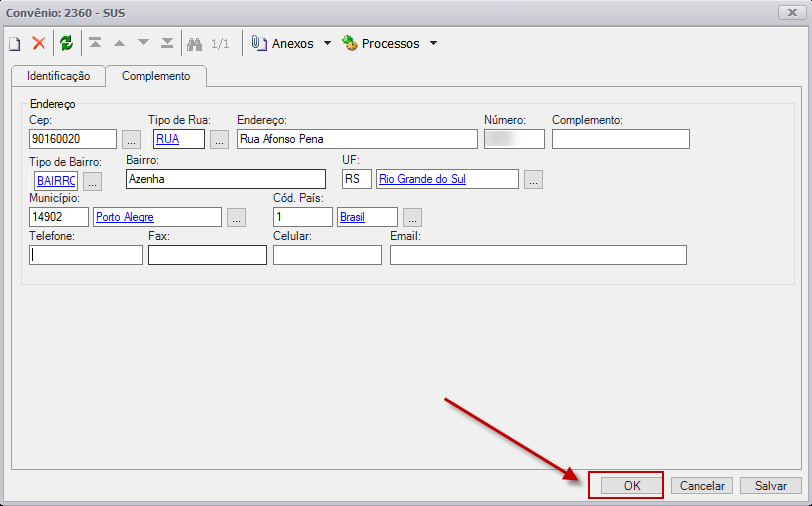Click the Telefone input field
This screenshot has height=506, width=812.
(x=86, y=255)
